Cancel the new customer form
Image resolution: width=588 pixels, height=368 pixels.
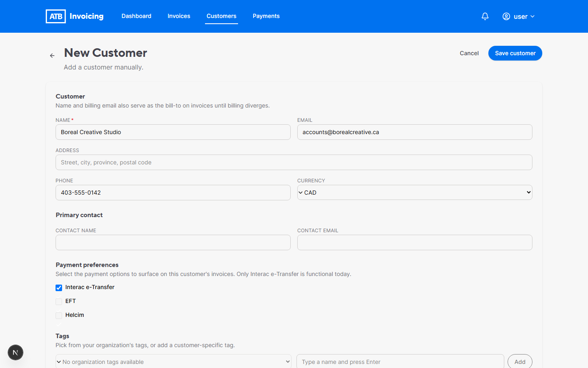[469, 53]
